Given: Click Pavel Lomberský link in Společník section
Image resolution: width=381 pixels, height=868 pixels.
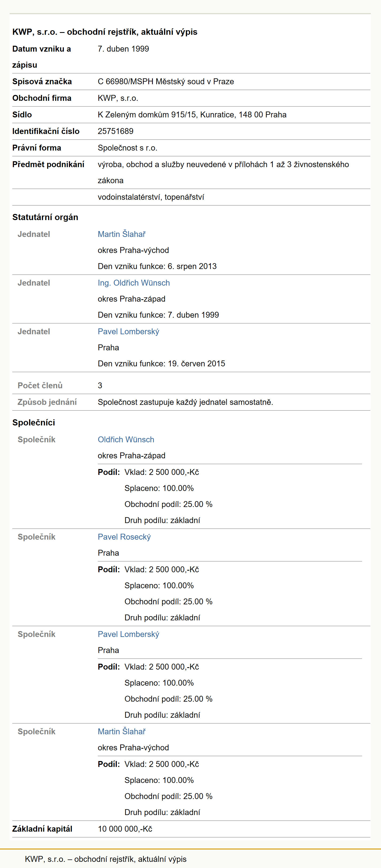Looking at the screenshot, I should tap(128, 634).
